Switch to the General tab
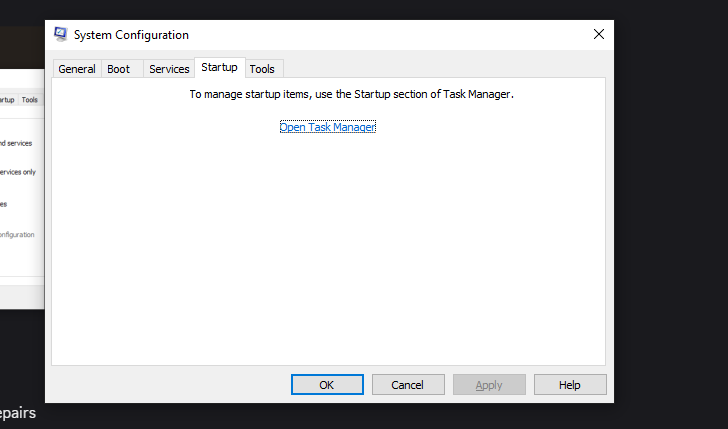 pos(77,69)
